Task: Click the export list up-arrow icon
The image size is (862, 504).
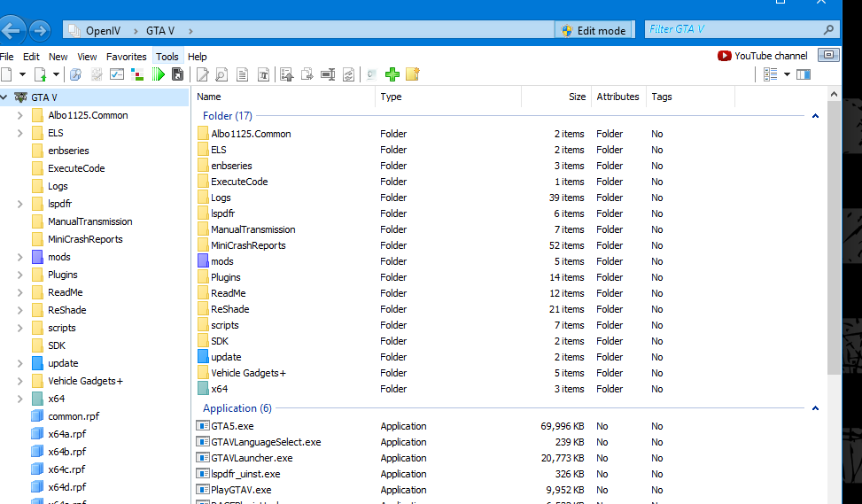Action: click(286, 74)
